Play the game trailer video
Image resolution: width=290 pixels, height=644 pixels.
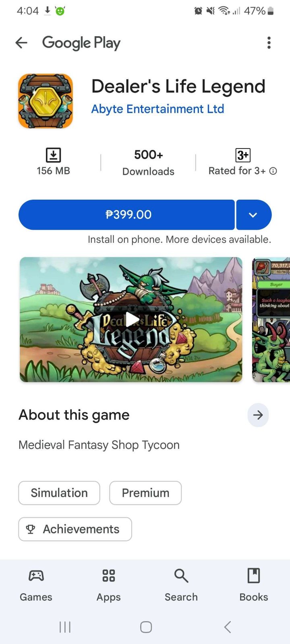[x=131, y=320]
